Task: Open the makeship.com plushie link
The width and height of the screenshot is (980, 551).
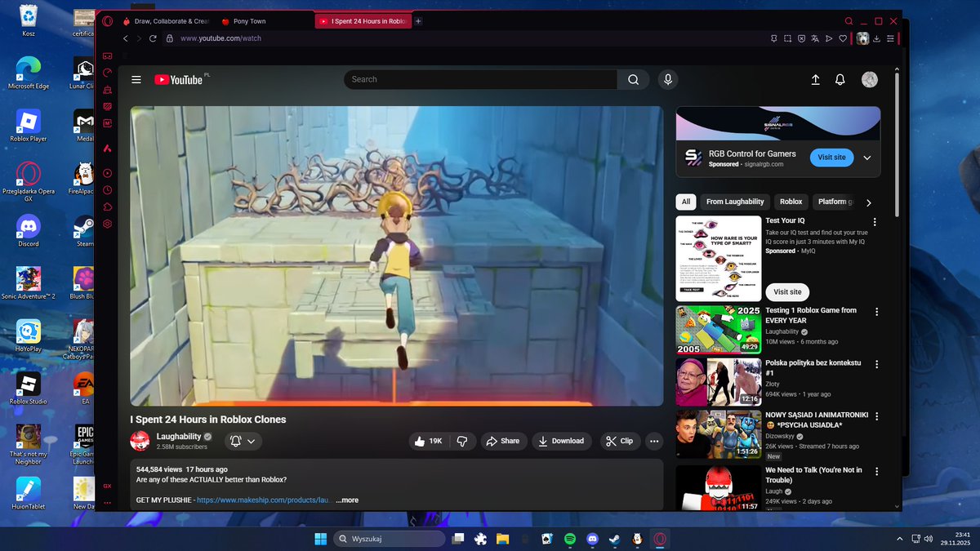Action: pyautogui.click(x=263, y=500)
